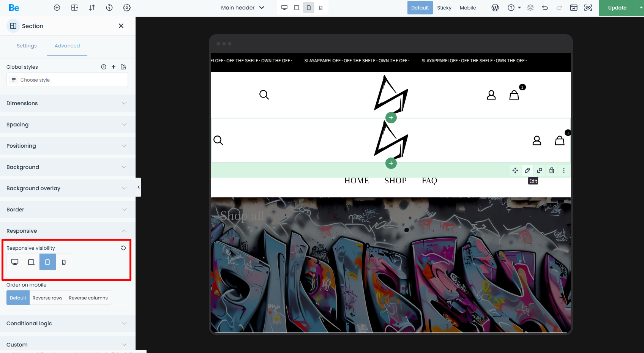Open the navigator layers icon

pyautogui.click(x=530, y=8)
